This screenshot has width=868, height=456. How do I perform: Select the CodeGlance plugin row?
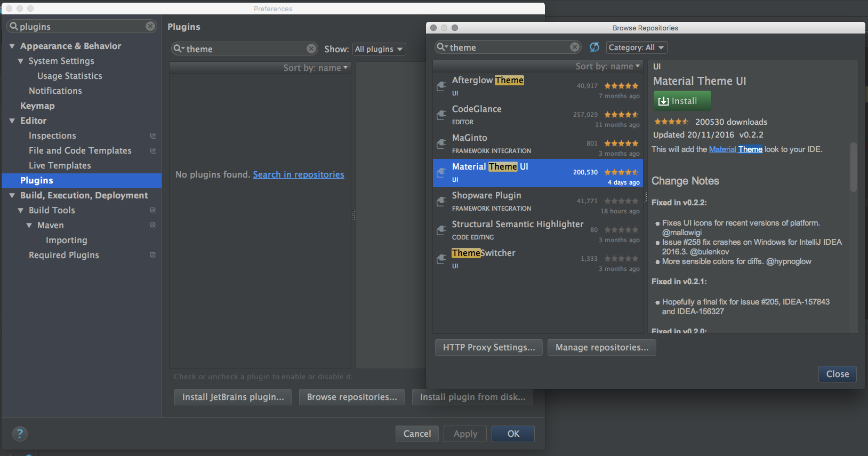[537, 116]
